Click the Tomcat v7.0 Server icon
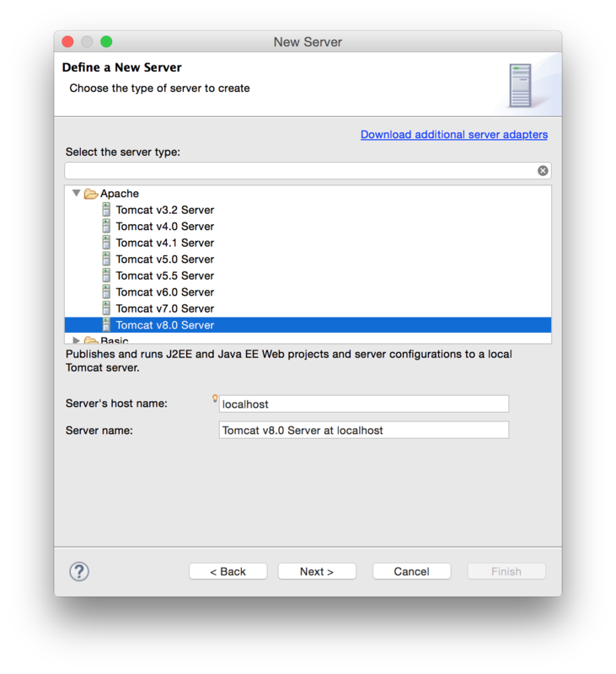Image resolution: width=616 pixels, height=674 pixels. click(106, 308)
